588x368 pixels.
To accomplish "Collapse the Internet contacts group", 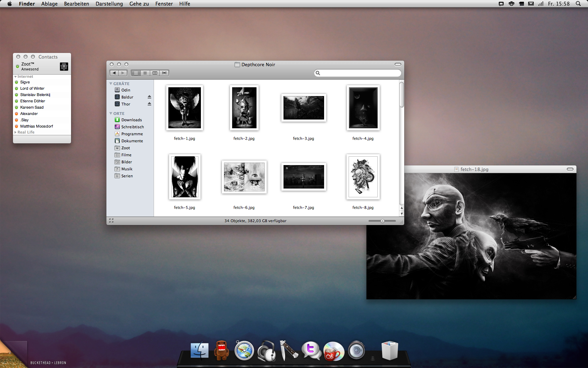I will (15, 76).
